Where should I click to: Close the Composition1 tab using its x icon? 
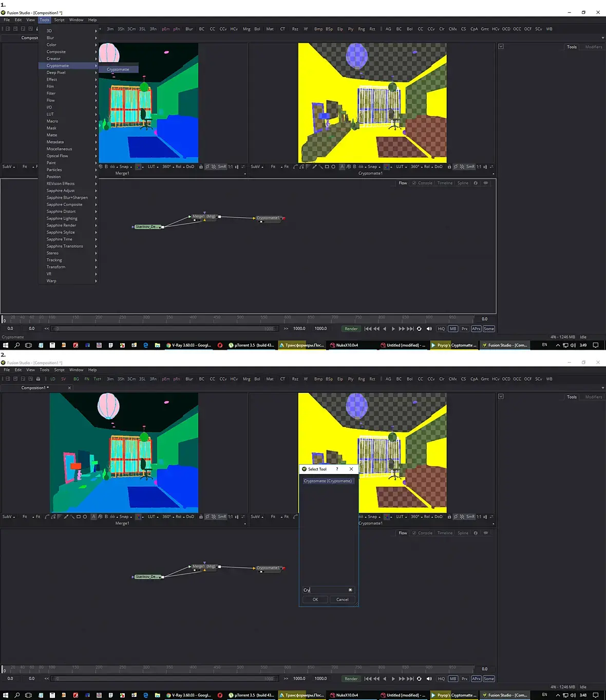(x=69, y=388)
